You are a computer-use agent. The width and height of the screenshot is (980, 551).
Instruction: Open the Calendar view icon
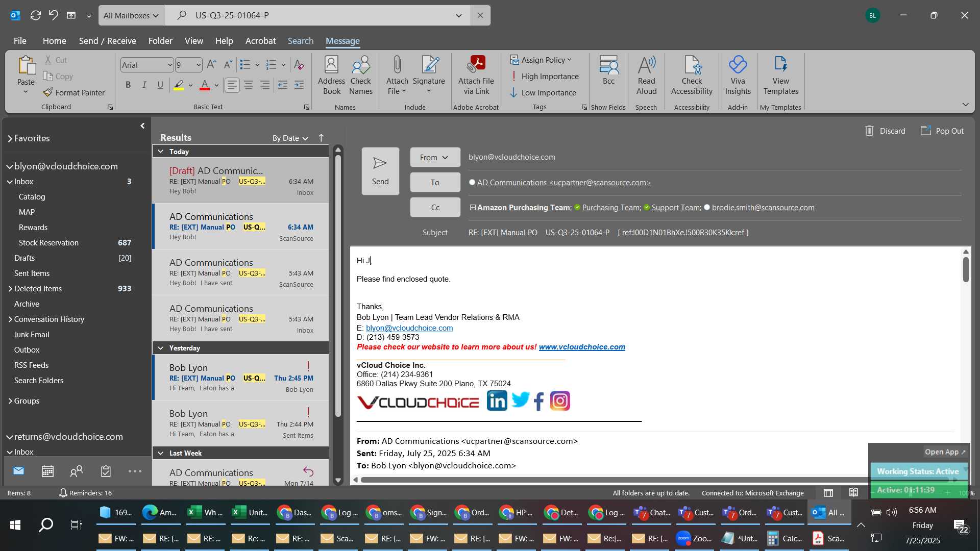[x=47, y=471]
